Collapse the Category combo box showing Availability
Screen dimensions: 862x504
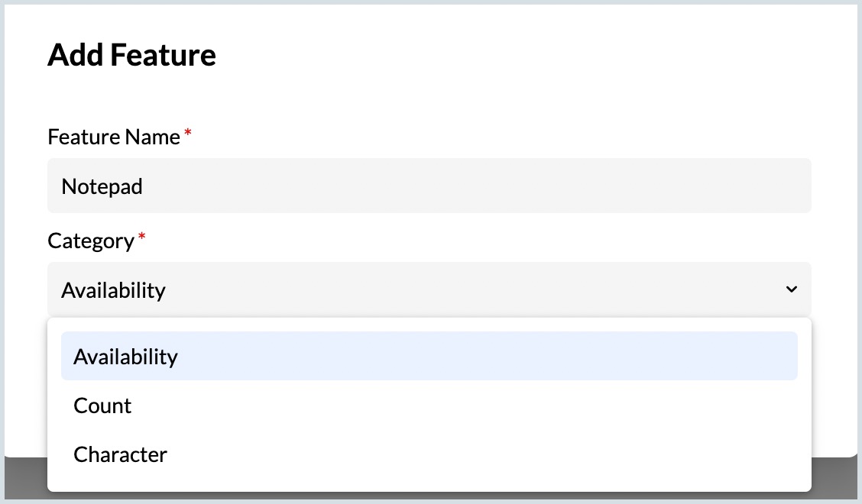click(x=428, y=289)
